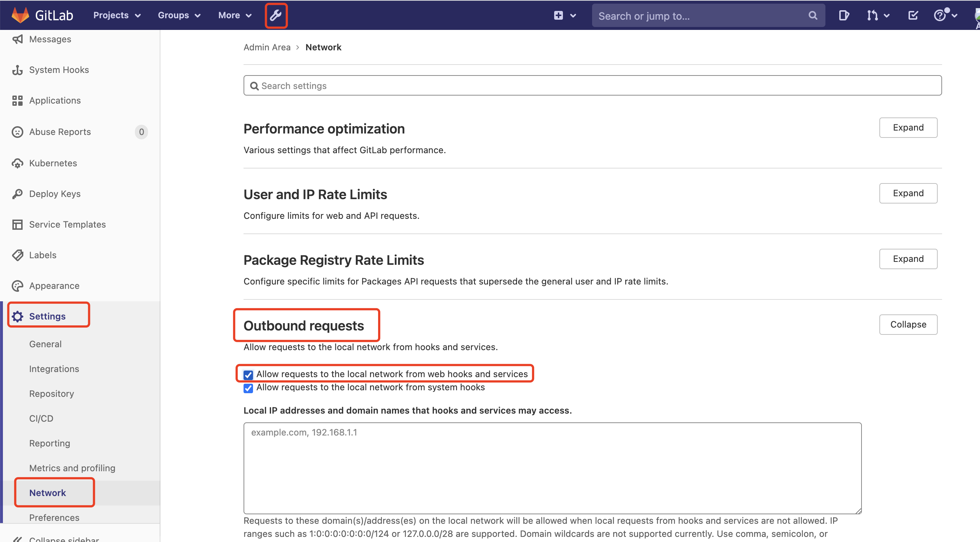Click the Kubernetes cloud icon

pyautogui.click(x=17, y=163)
